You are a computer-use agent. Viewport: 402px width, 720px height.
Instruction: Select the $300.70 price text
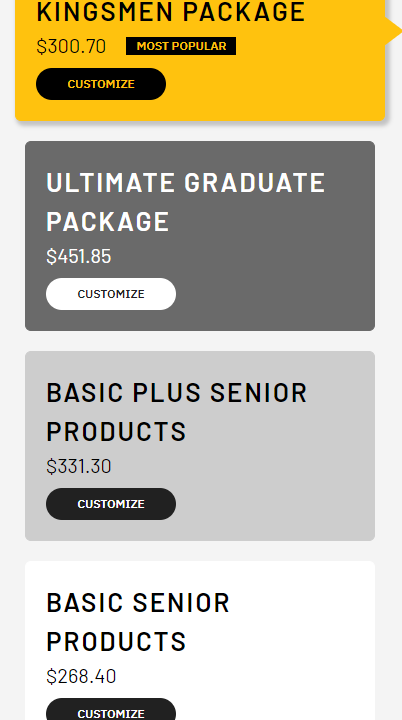pyautogui.click(x=71, y=46)
